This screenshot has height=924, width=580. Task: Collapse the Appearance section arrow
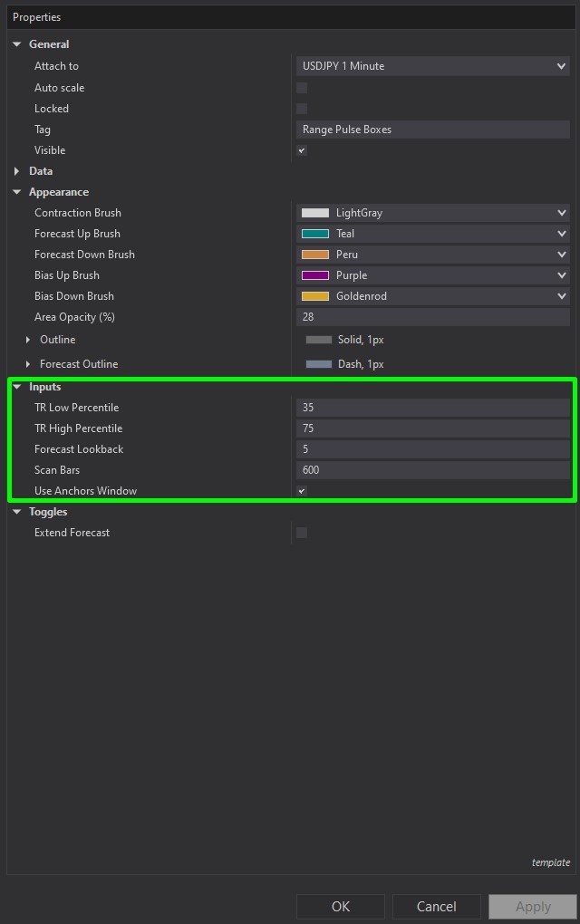point(16,192)
